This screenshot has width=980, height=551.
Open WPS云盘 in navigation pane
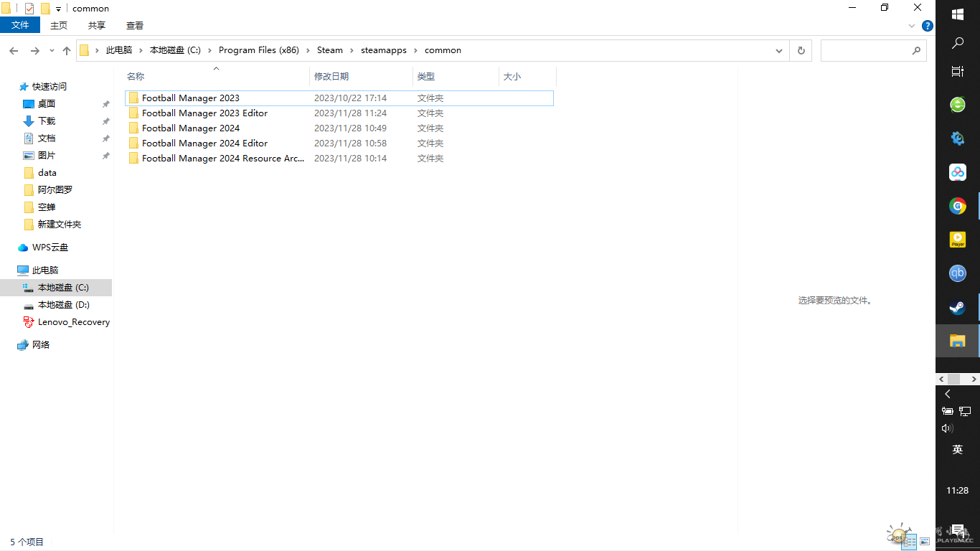(x=50, y=248)
